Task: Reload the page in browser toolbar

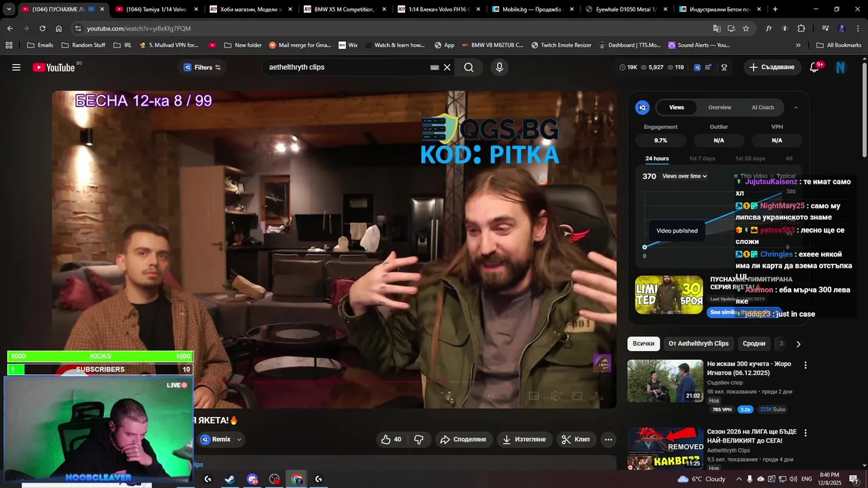Action: pyautogui.click(x=42, y=28)
